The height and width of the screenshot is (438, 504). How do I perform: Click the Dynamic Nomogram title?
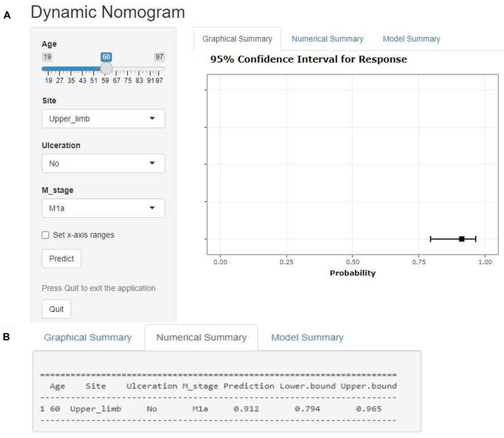click(x=107, y=12)
